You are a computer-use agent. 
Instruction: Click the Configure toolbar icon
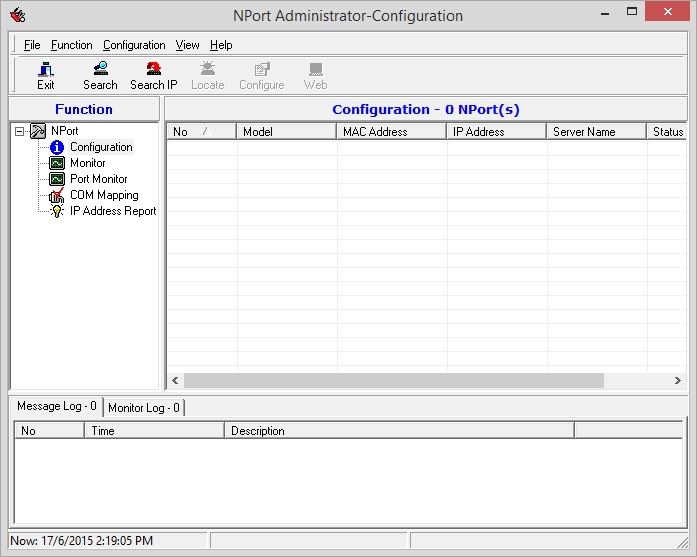(x=262, y=69)
